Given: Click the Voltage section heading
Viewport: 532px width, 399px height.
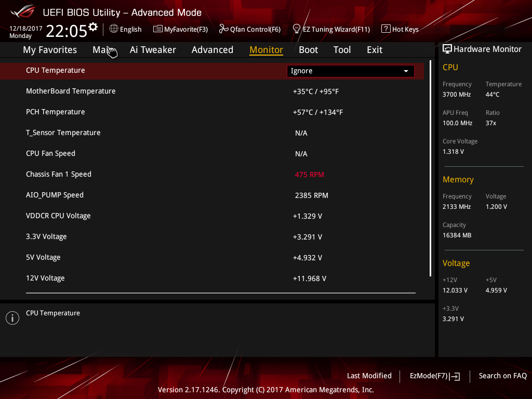Looking at the screenshot, I should click(x=456, y=263).
